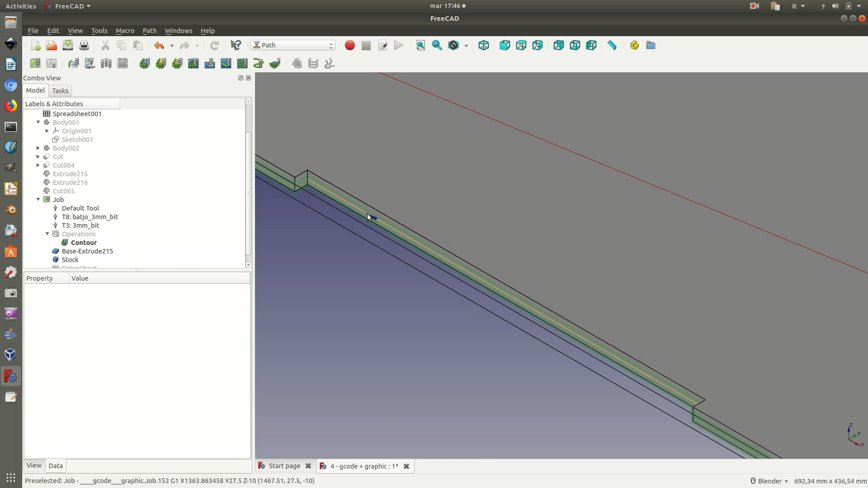This screenshot has width=868, height=488.
Task: Open the Path workbench selector dropdown
Action: click(293, 45)
